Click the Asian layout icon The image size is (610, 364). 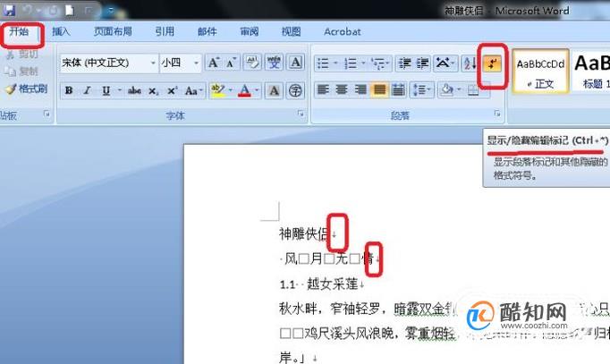pyautogui.click(x=445, y=63)
